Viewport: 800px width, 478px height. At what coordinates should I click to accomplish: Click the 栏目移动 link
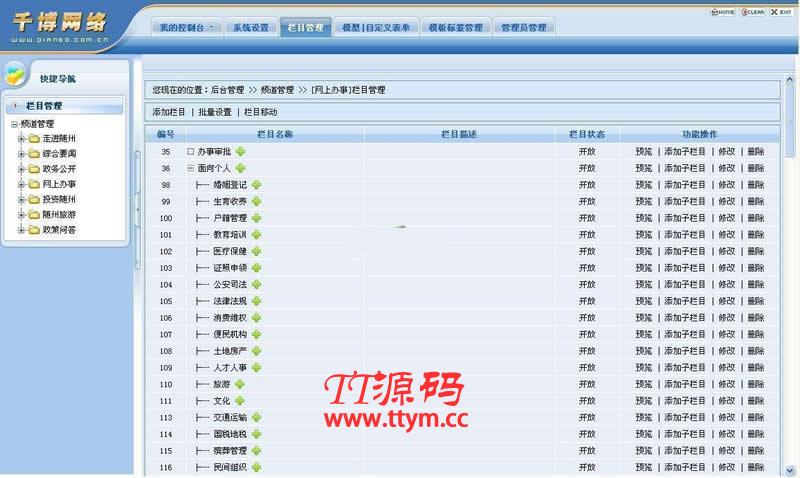261,112
